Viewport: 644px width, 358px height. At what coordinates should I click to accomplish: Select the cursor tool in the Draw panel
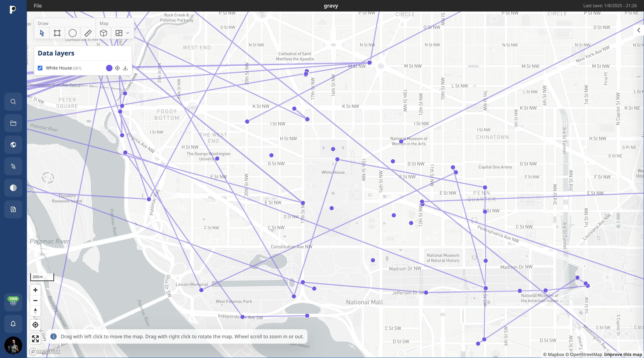point(42,33)
